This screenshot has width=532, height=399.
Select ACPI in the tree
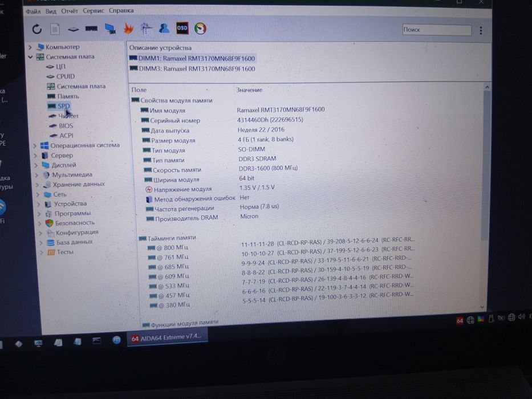pyautogui.click(x=62, y=136)
